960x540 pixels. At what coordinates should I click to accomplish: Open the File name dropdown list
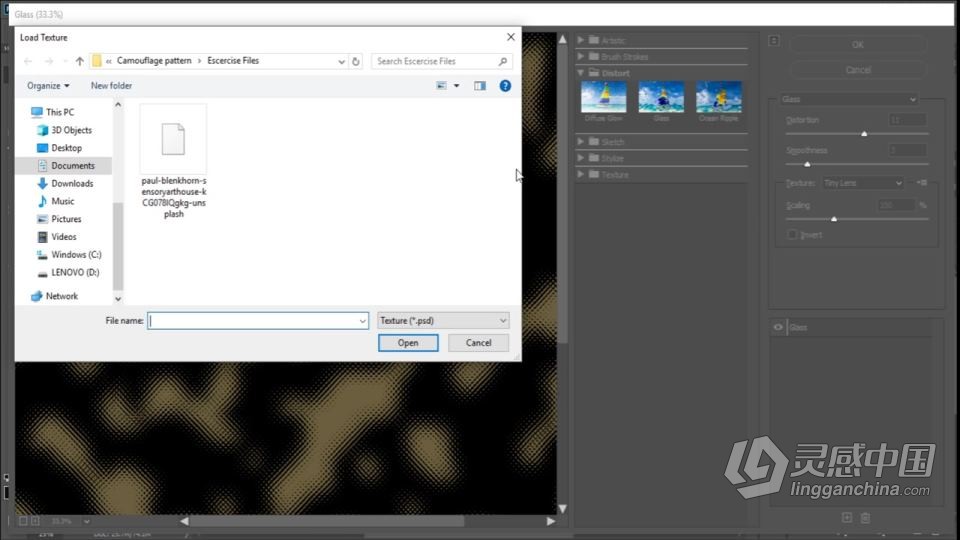click(x=362, y=321)
